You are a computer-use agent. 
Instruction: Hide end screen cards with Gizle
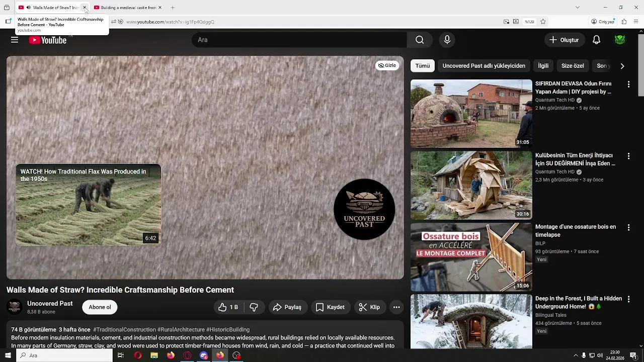[387, 65]
